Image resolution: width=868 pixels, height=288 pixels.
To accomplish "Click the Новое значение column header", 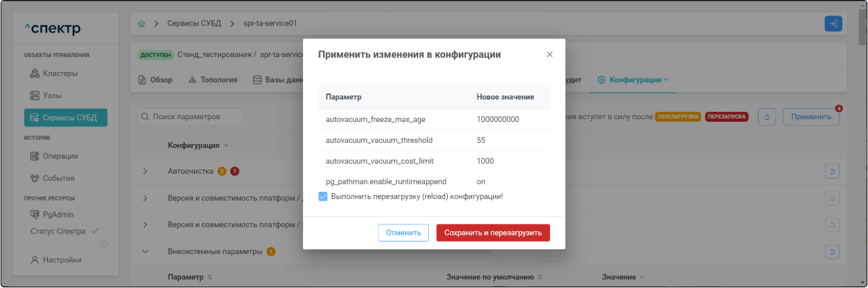I will pos(505,97).
